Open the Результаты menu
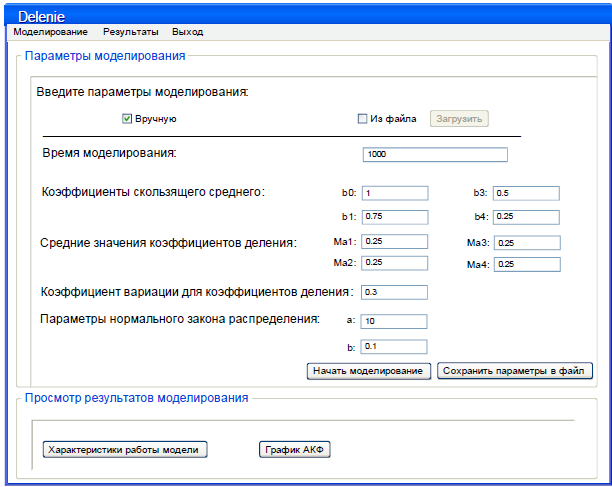The width and height of the screenshot is (612, 487). coord(131,32)
